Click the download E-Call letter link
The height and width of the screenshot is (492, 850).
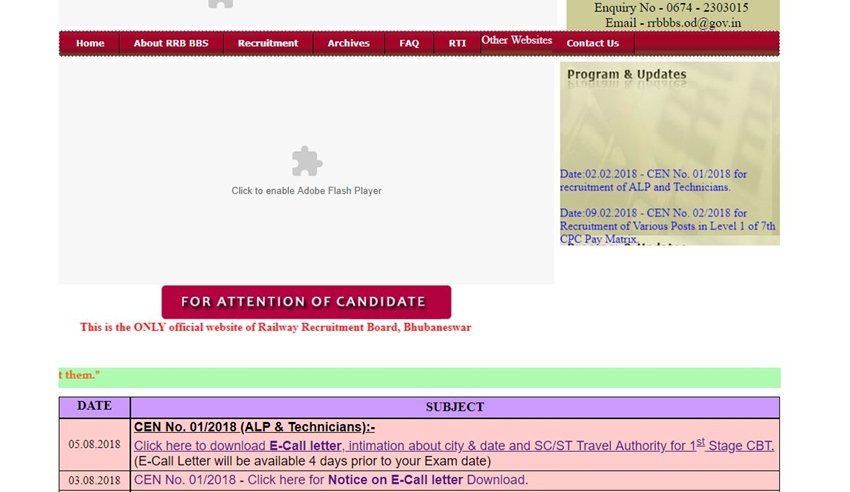(x=453, y=445)
